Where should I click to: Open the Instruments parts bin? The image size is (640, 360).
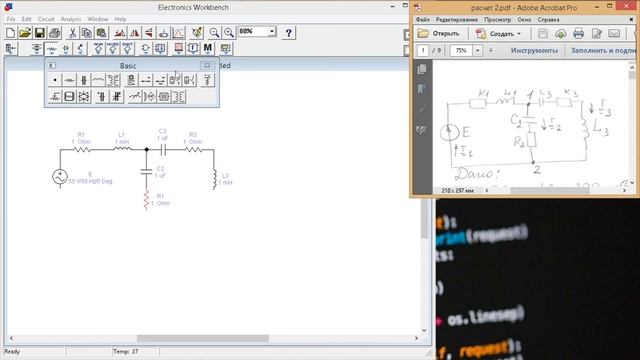[x=225, y=49]
